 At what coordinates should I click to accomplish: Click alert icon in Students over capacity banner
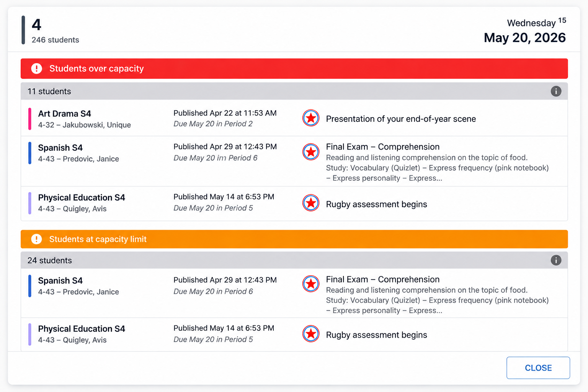coord(36,69)
